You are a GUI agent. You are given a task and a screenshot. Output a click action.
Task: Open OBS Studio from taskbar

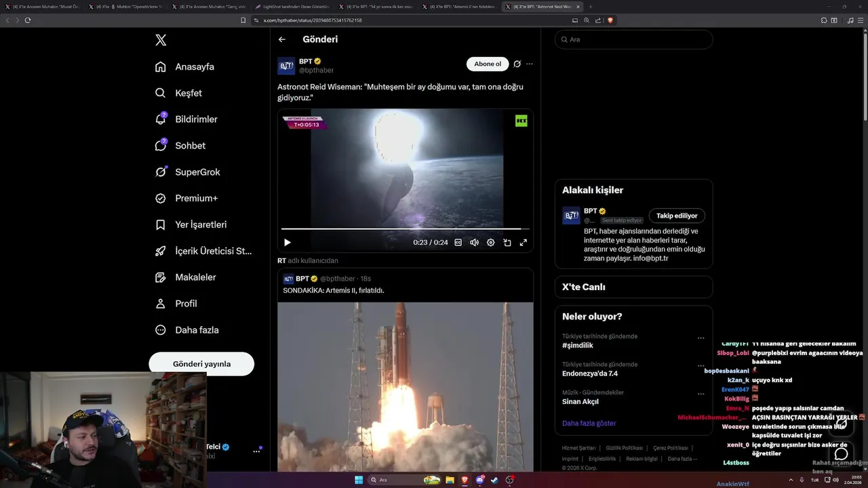click(510, 480)
